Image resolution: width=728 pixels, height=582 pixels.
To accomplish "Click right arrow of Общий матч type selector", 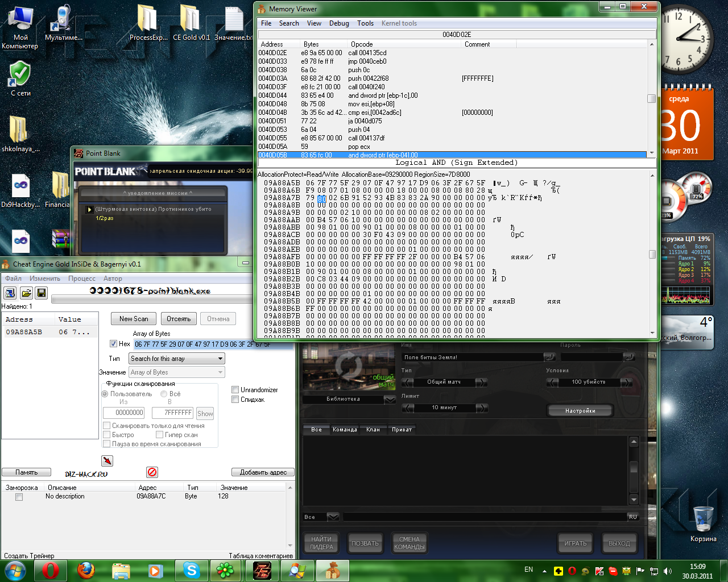I will pyautogui.click(x=481, y=382).
